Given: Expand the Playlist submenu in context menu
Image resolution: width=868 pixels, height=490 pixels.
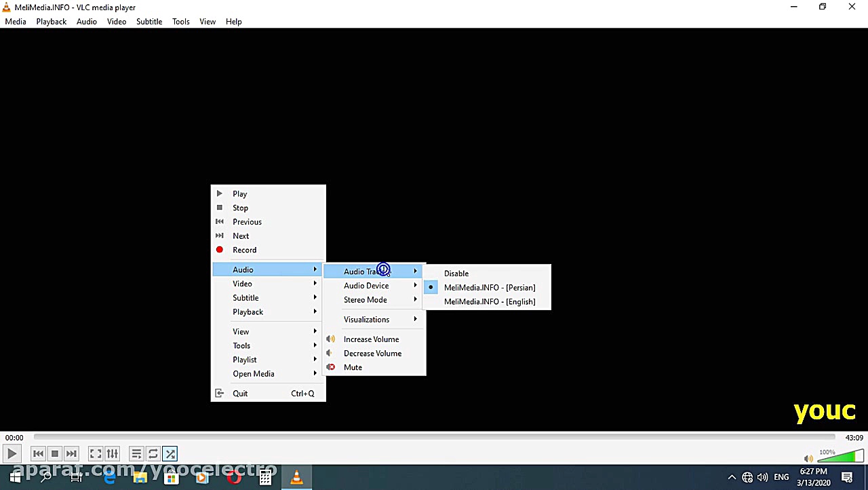Looking at the screenshot, I should (269, 360).
